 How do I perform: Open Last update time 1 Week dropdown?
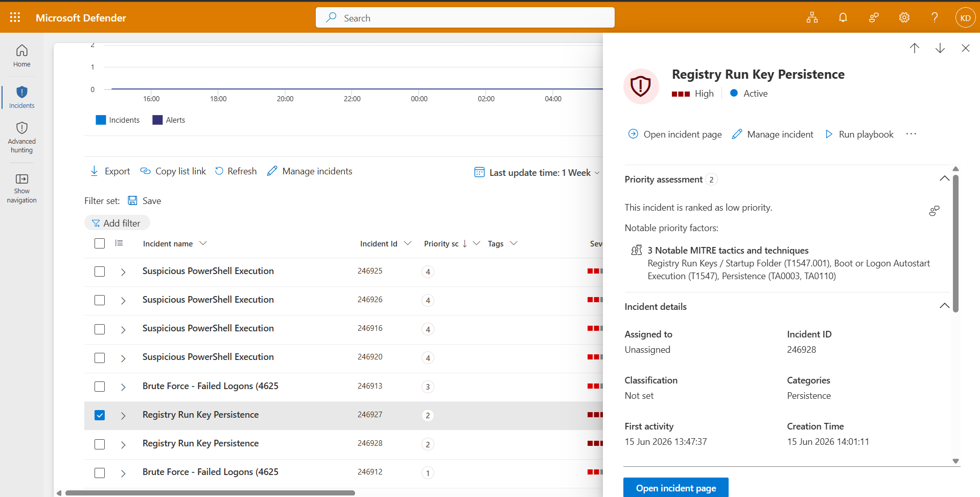537,173
